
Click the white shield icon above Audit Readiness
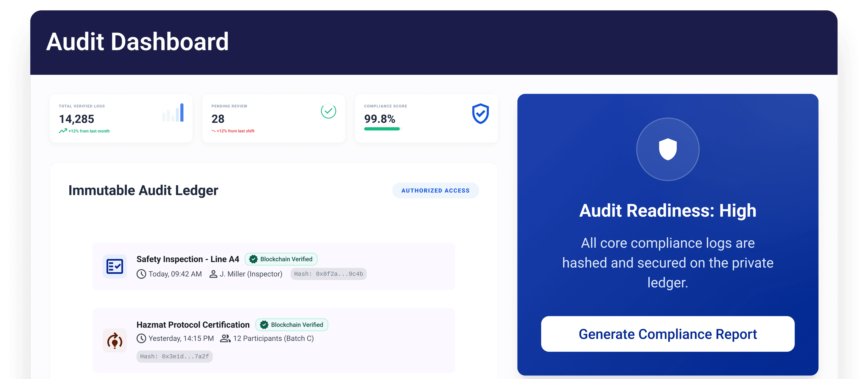pos(668,149)
